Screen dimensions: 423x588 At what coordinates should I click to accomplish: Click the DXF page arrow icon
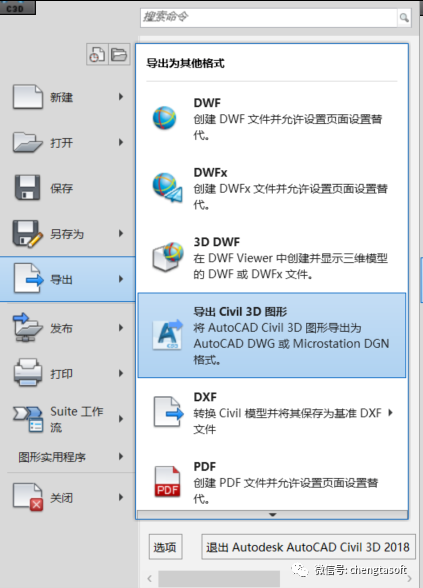tap(168, 412)
